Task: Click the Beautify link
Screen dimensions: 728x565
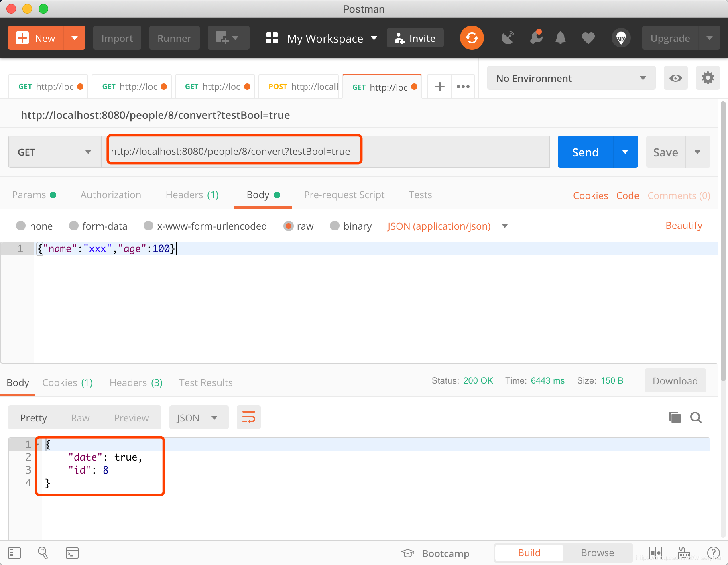Action: pyautogui.click(x=683, y=226)
